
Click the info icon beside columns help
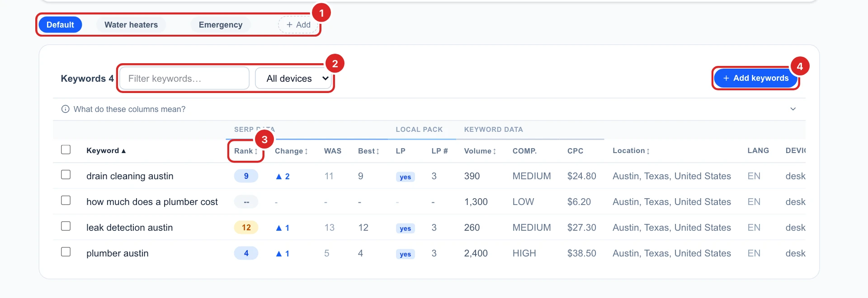click(66, 109)
